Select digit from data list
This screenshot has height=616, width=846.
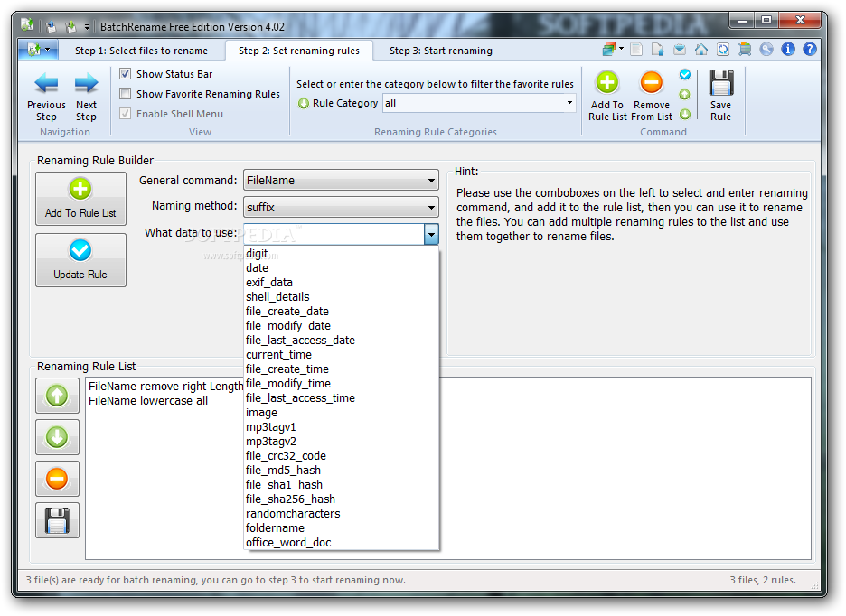342,254
